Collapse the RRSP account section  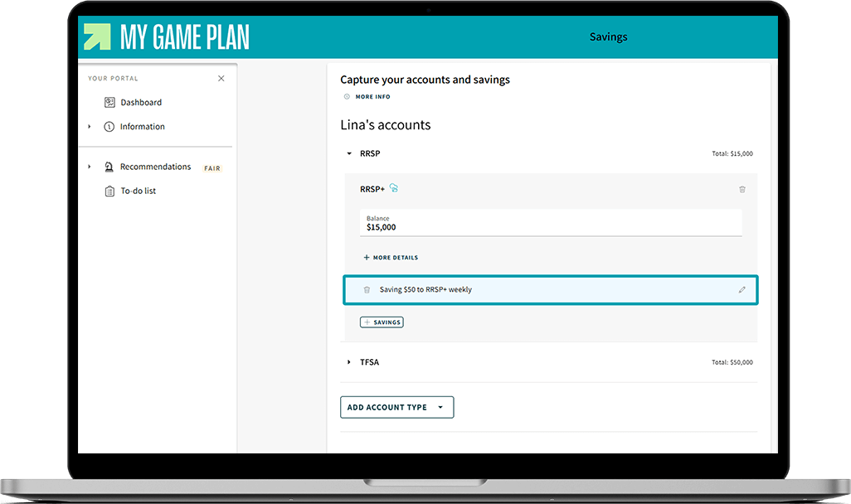pos(348,153)
